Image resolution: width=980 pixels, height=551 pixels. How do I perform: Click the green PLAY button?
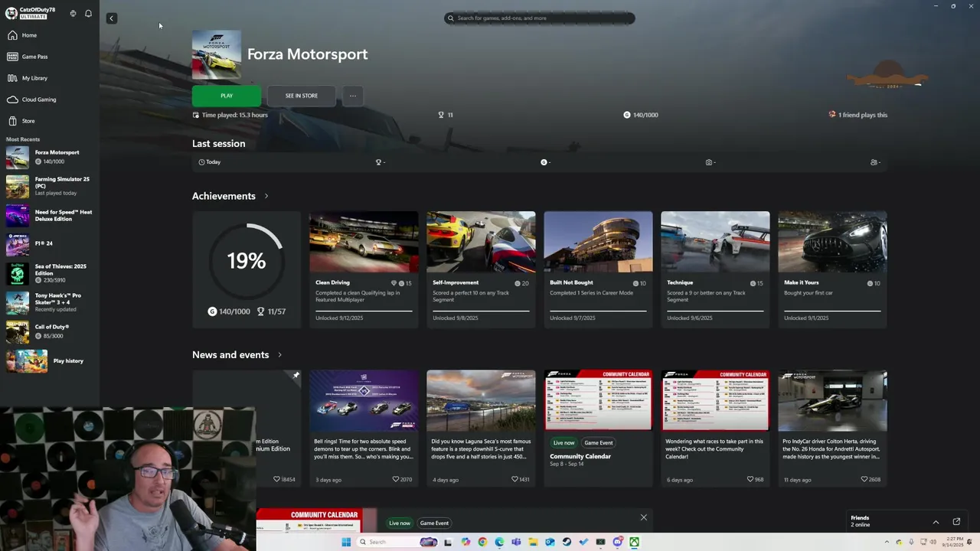click(227, 96)
